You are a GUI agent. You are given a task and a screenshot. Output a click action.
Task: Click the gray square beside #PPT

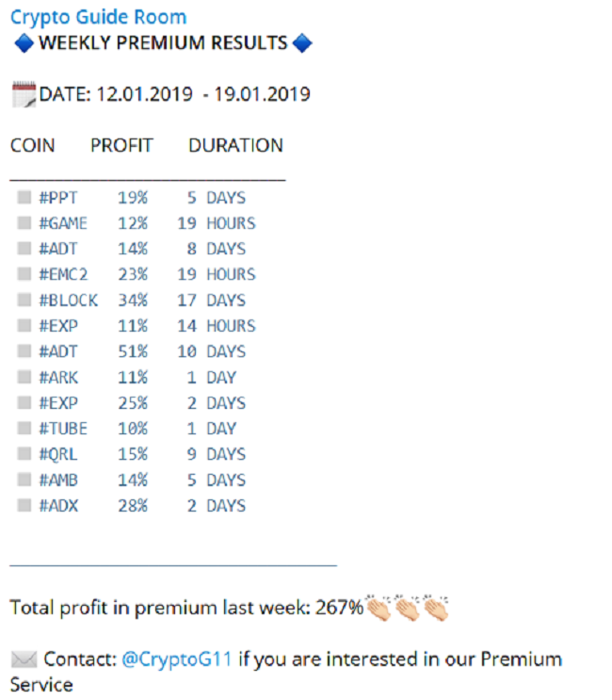click(24, 198)
